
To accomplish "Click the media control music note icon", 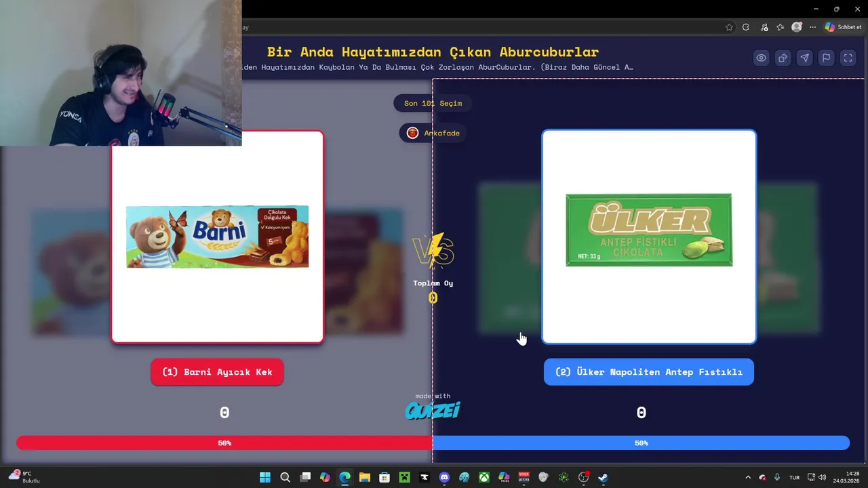I will [x=764, y=27].
